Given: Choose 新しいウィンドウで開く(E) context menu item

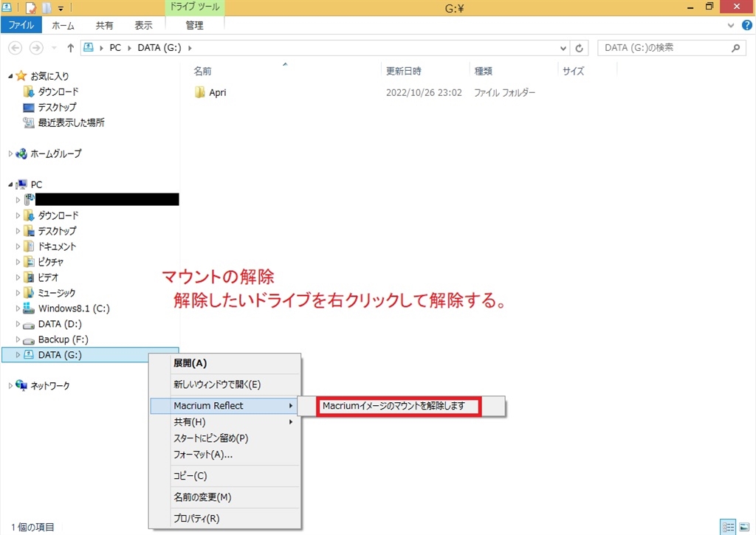Looking at the screenshot, I should pos(225,384).
